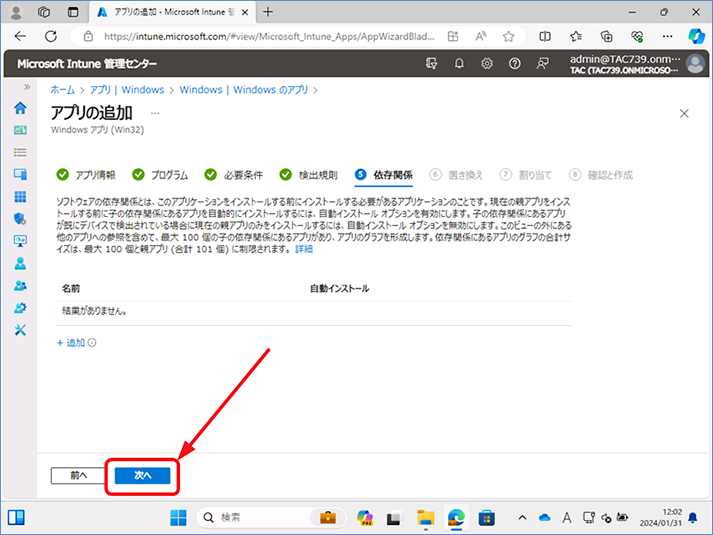713x535 pixels.
Task: Open the help question mark icon
Action: click(515, 64)
